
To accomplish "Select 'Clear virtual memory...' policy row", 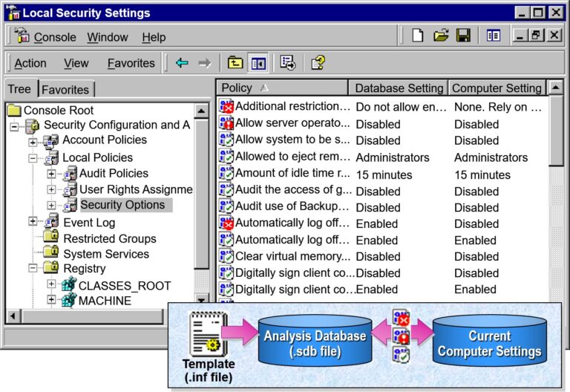I will coord(292,256).
